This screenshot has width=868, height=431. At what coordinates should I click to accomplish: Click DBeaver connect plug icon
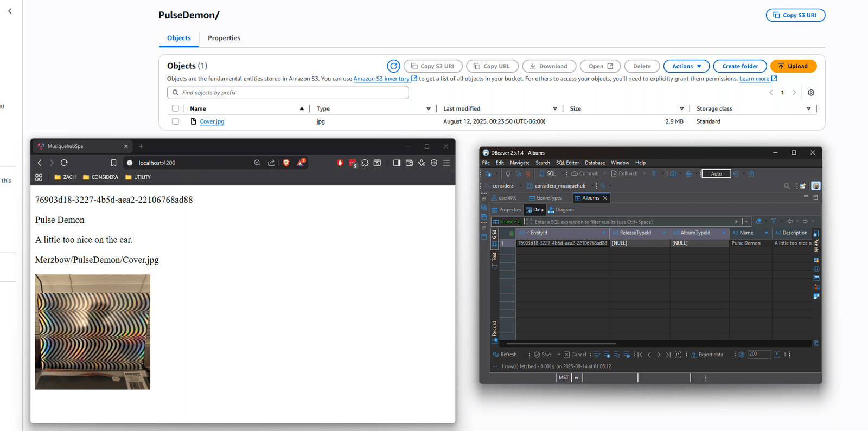coord(508,173)
